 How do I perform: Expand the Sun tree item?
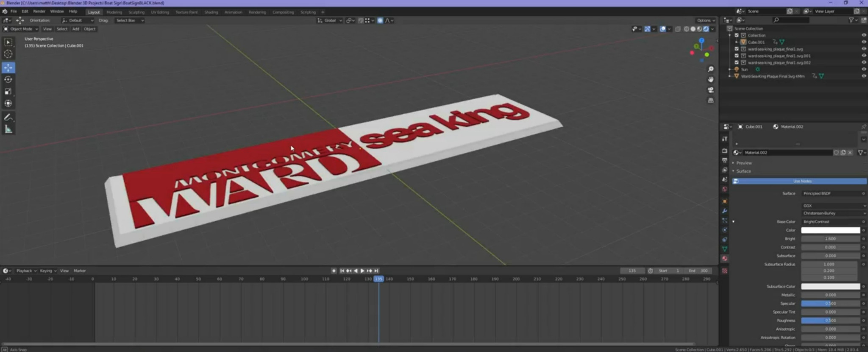(x=729, y=69)
